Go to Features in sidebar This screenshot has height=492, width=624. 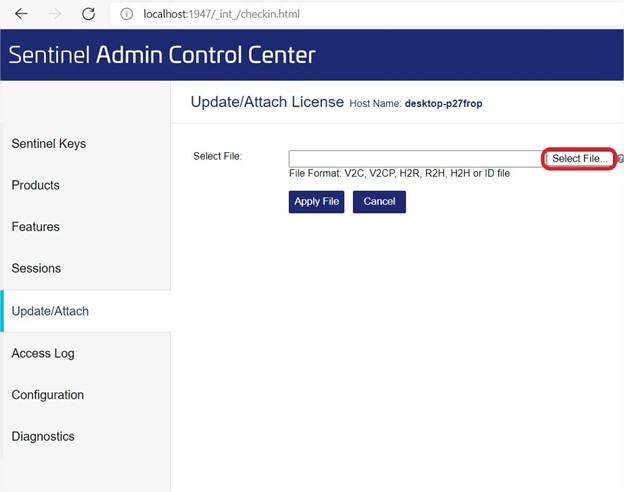point(35,226)
